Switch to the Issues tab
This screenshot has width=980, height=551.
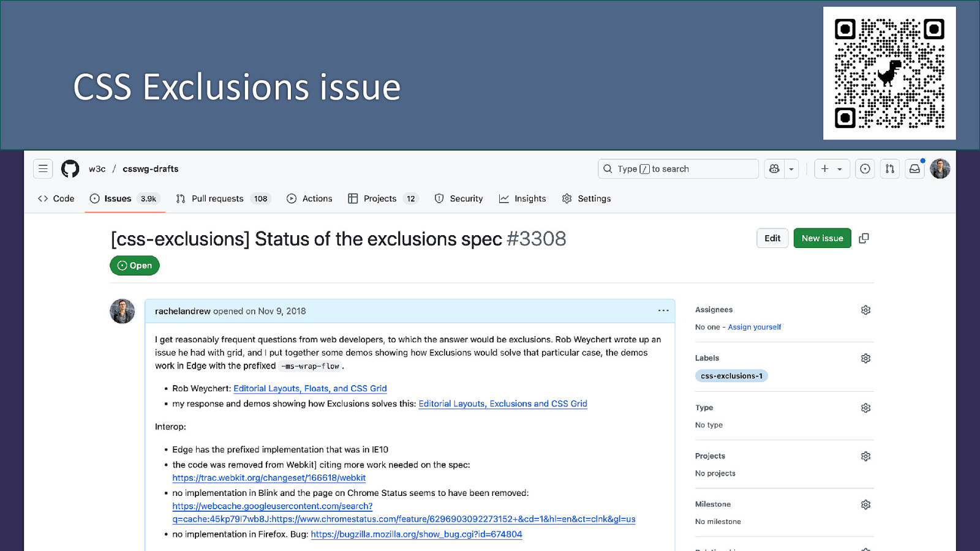125,198
